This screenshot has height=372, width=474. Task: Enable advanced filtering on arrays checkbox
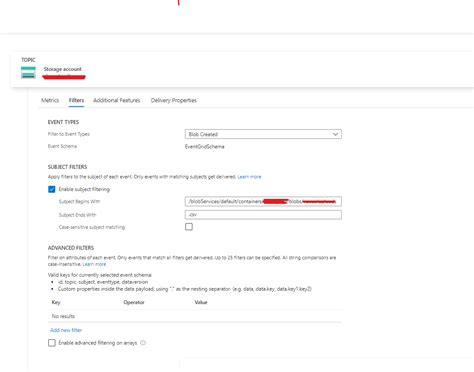pyautogui.click(x=52, y=343)
